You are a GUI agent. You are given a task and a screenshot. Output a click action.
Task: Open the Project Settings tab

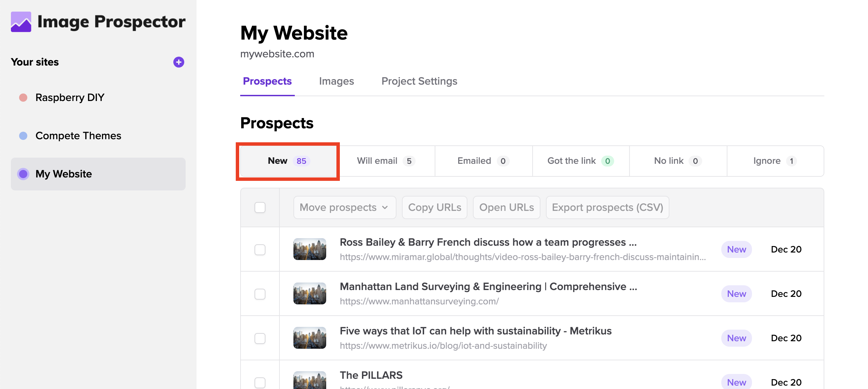coord(419,81)
